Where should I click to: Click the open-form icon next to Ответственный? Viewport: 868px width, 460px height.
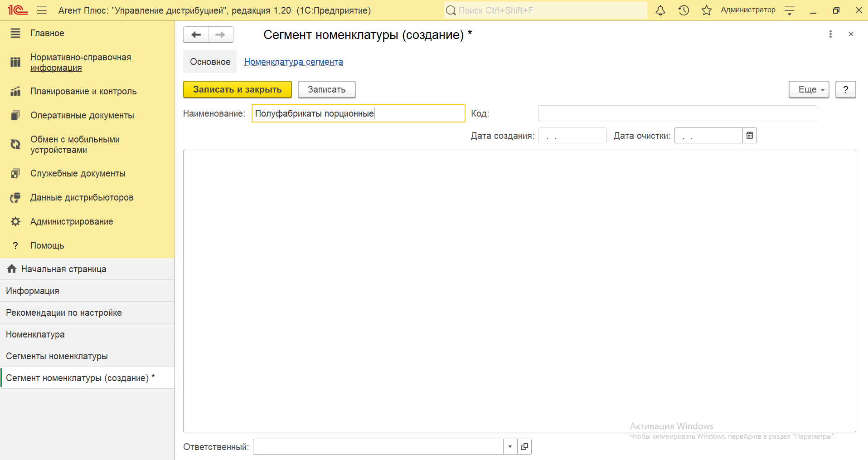click(524, 447)
